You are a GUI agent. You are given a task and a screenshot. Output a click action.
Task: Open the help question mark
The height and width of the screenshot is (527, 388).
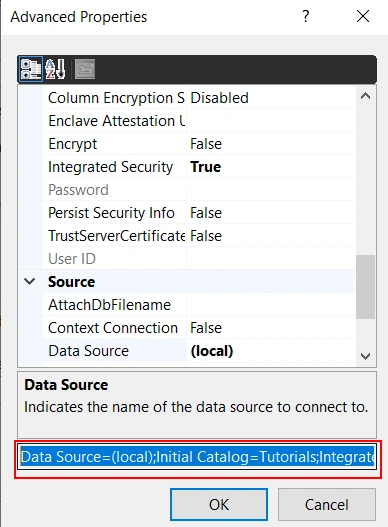(306, 16)
